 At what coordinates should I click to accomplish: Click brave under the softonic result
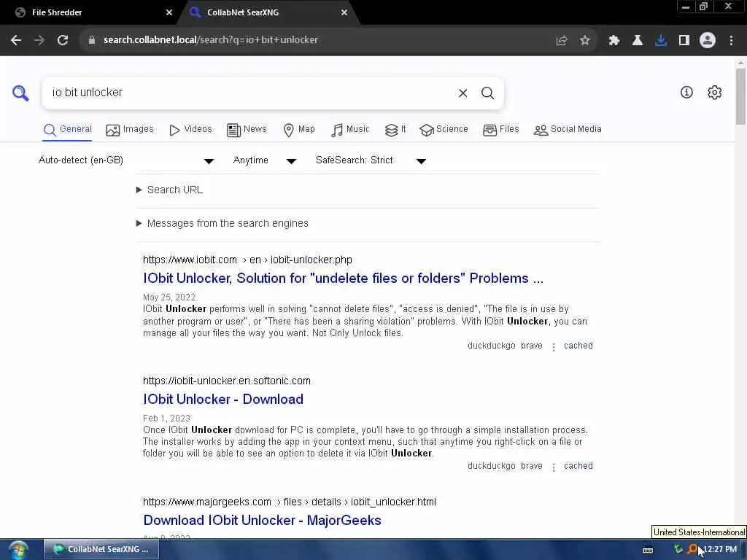pos(532,466)
